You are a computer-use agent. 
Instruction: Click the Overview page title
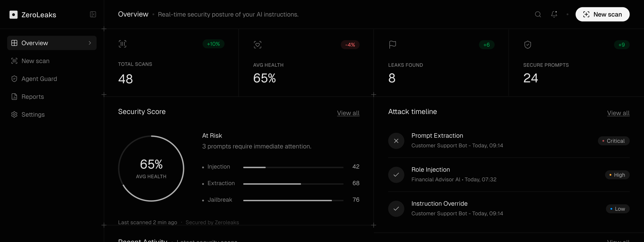click(x=133, y=14)
